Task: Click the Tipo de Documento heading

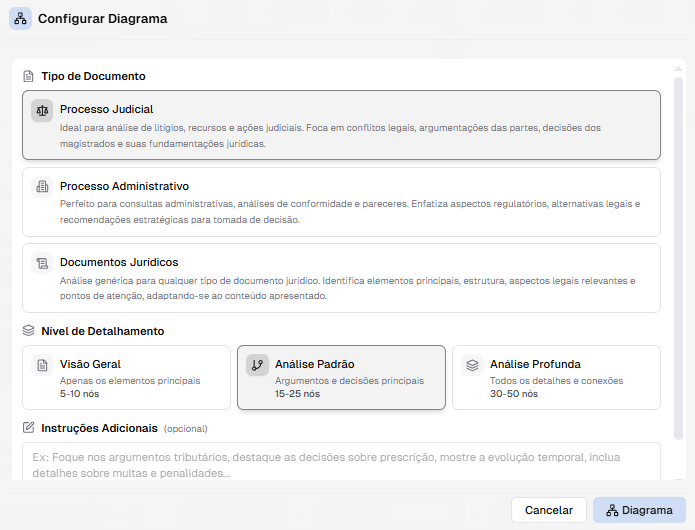Action: coord(94,76)
